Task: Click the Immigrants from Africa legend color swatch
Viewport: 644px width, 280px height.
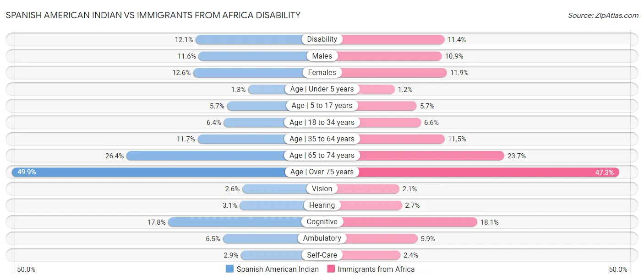Action: 331,269
